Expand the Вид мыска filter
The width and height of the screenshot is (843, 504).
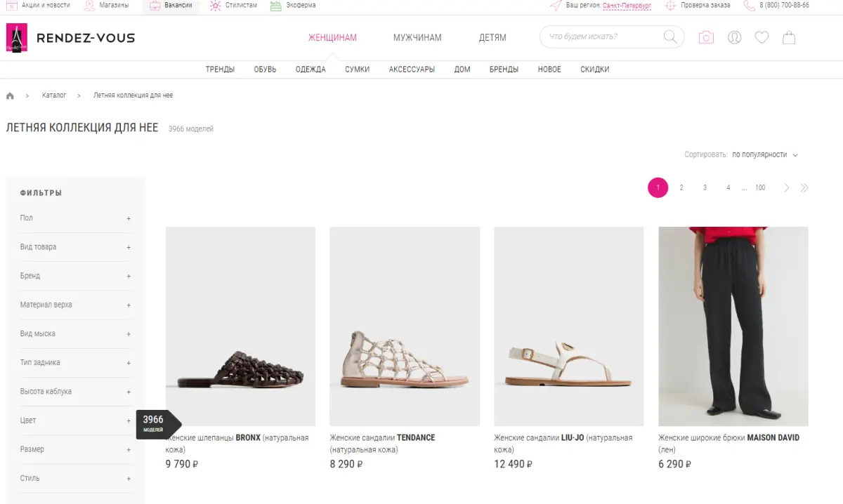75,333
